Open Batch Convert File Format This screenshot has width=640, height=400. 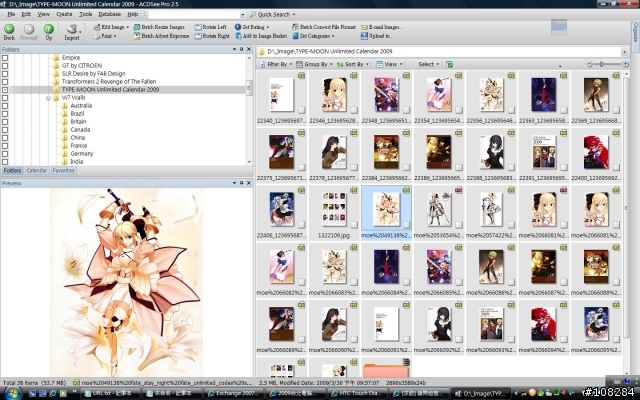click(x=324, y=27)
